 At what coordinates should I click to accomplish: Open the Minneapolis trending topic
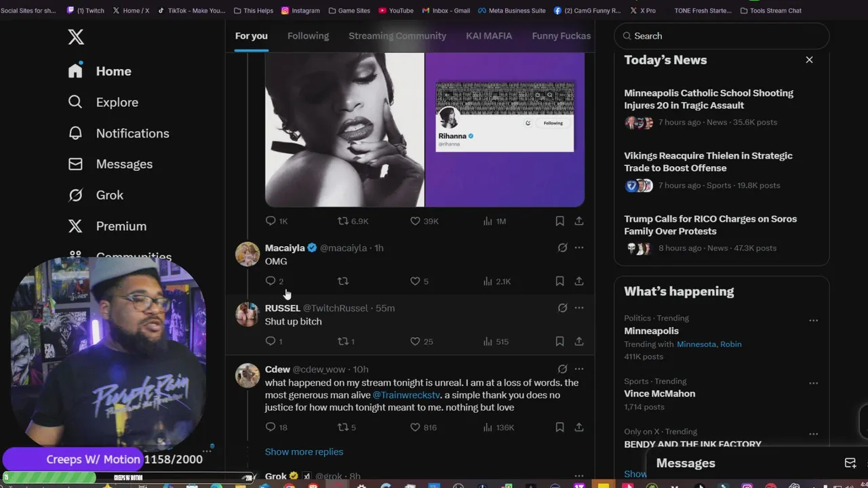651,331
